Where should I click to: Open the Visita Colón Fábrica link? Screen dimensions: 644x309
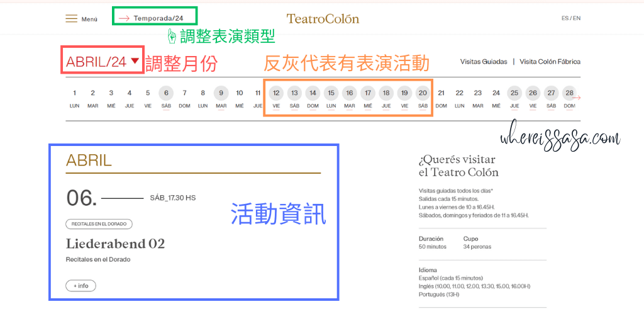tap(550, 62)
